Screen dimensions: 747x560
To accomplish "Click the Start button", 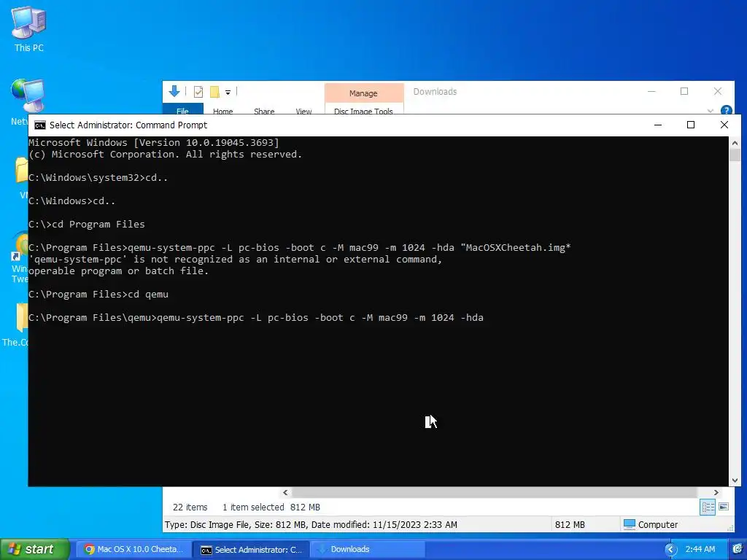I will coord(35,549).
